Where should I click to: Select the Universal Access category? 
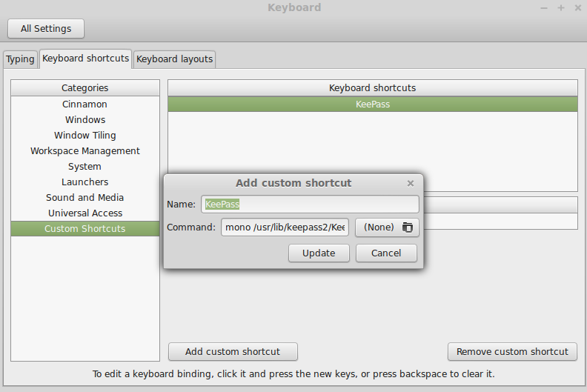pos(84,213)
